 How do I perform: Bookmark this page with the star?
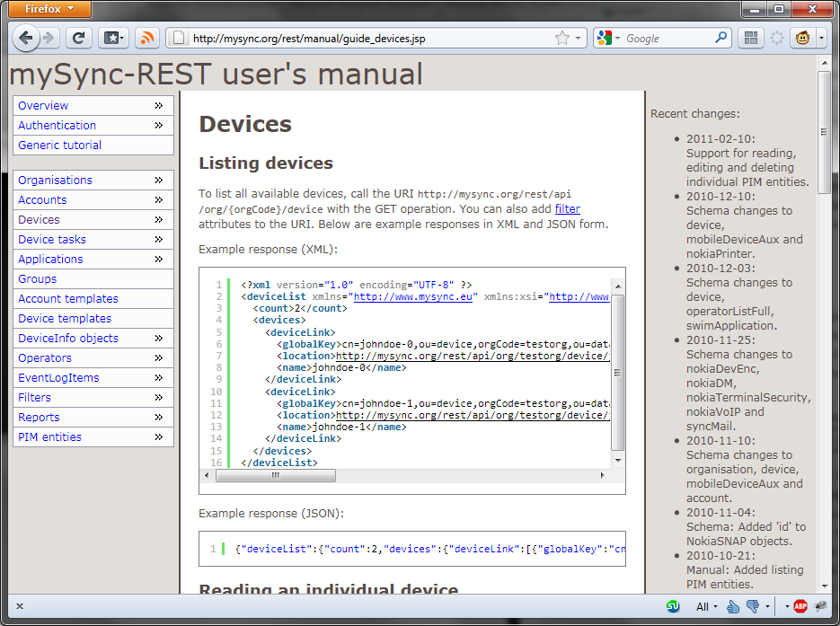pos(562,38)
